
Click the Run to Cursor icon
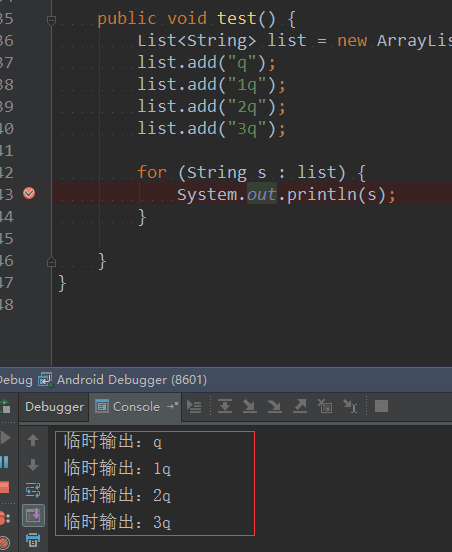pos(350,406)
